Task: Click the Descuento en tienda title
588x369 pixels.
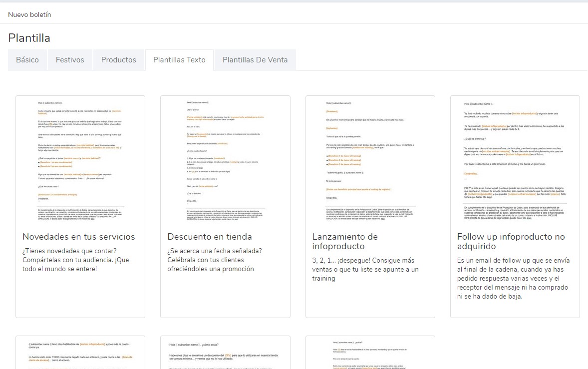Action: (210, 237)
